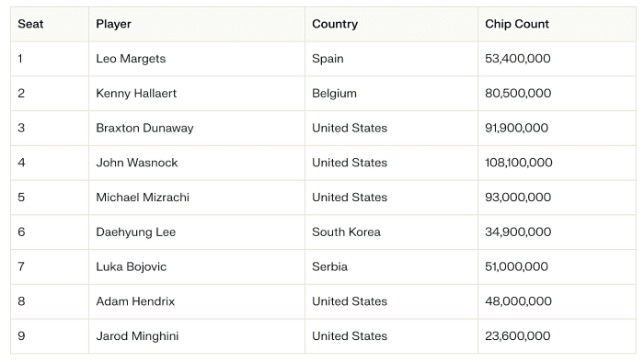This screenshot has height=362, width=644.
Task: Click the Jarod Minghini name
Action: [137, 336]
